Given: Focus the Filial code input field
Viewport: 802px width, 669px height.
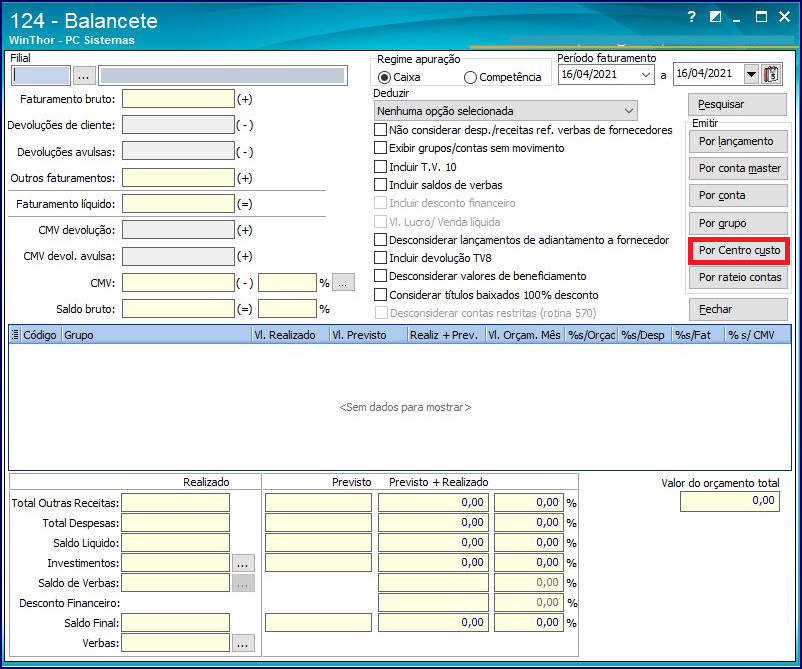Looking at the screenshot, I should [40, 76].
